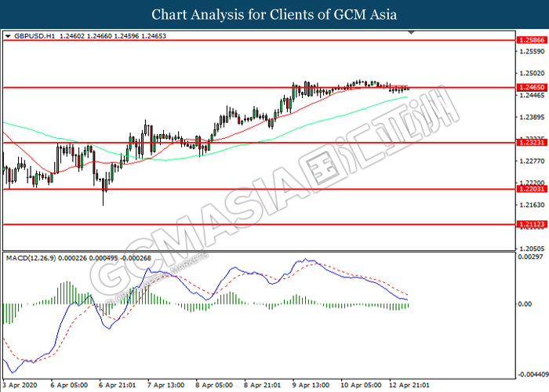
Task: Select the 1.21123 support price label
Action: click(x=532, y=224)
